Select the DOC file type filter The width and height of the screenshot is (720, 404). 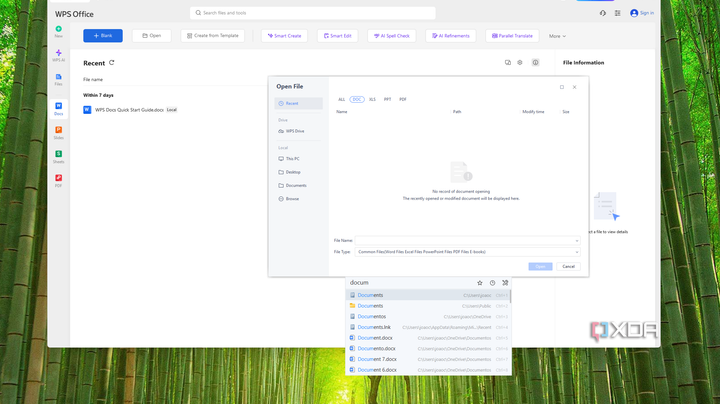tap(357, 99)
